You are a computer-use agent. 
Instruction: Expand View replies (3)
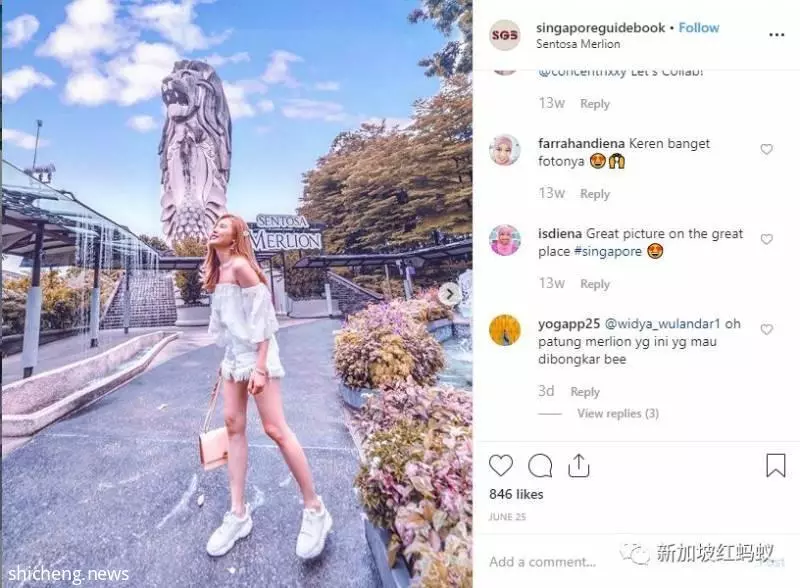(618, 413)
